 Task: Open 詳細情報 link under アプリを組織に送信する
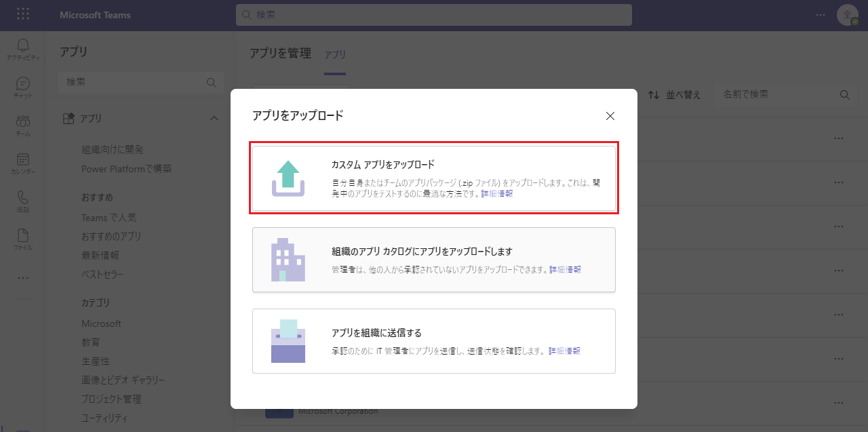coord(564,351)
